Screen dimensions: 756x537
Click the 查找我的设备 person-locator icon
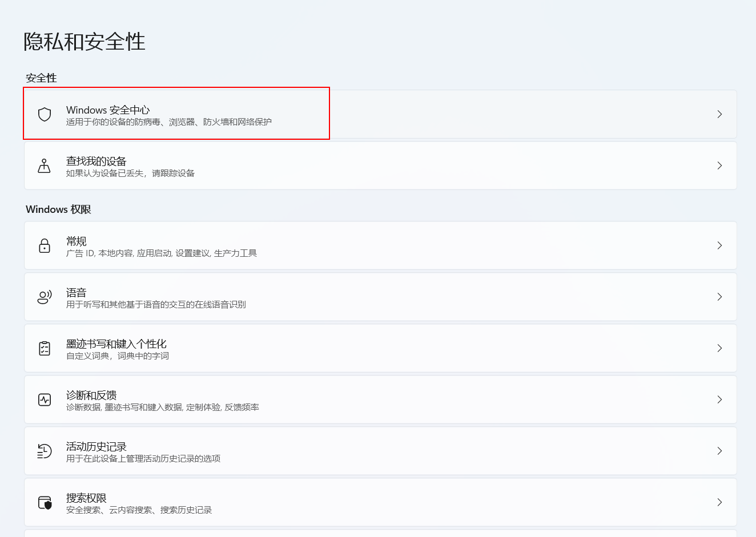coord(44,165)
